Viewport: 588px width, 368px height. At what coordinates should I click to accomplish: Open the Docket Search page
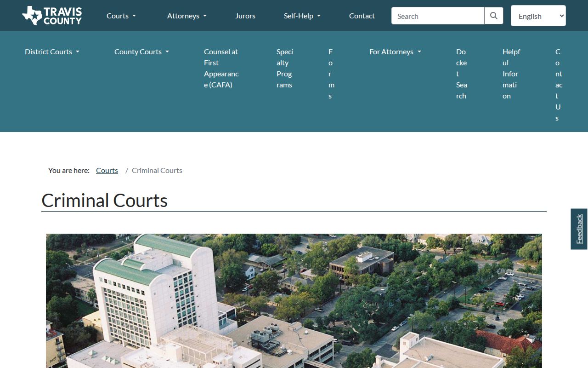pos(462,74)
